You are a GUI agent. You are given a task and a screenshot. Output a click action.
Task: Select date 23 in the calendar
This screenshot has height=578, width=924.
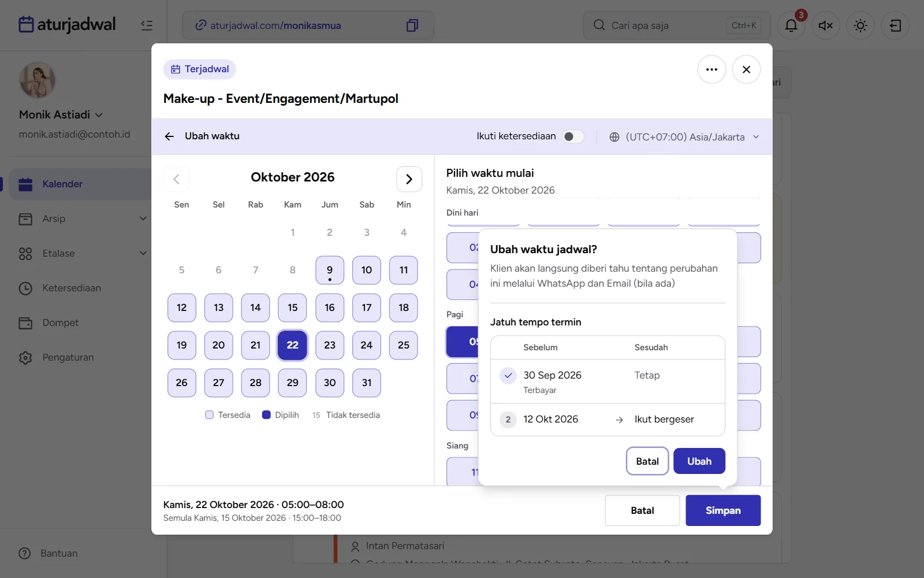330,345
